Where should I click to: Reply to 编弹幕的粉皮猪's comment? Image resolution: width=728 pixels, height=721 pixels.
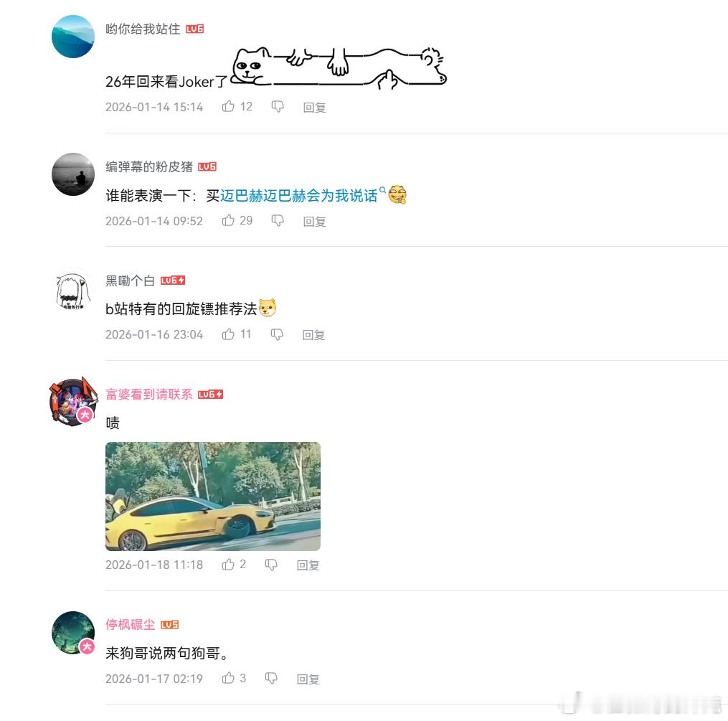[314, 221]
